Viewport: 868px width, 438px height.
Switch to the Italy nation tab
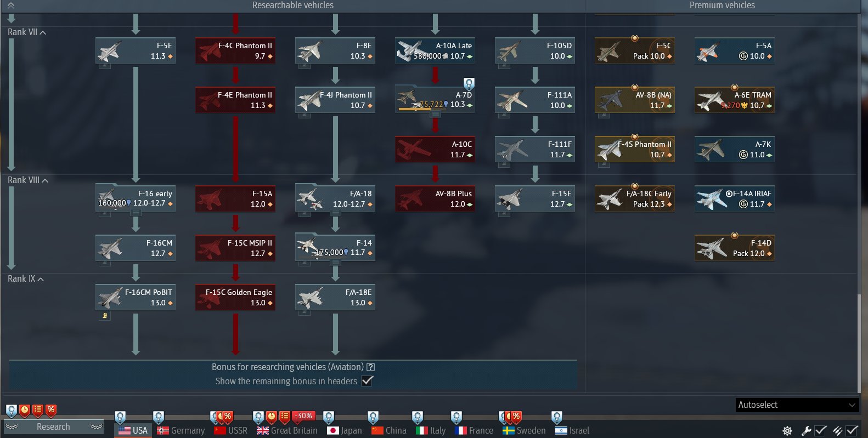pyautogui.click(x=431, y=431)
